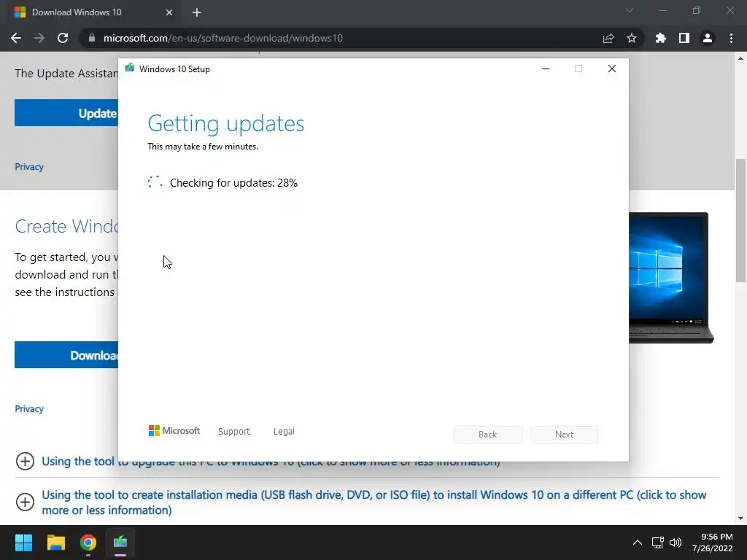
Task: Open Chrome extensions puzzle icon
Action: (661, 38)
